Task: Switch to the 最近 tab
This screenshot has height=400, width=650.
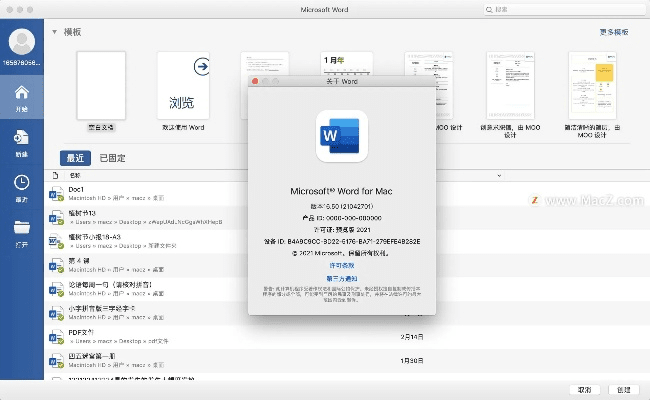Action: [75, 158]
